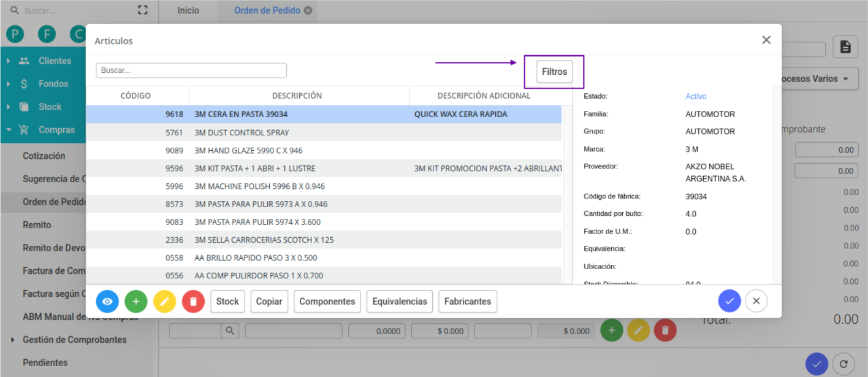Expand Gestión de Comprobantes
The width and height of the screenshot is (868, 377).
pyautogui.click(x=75, y=340)
